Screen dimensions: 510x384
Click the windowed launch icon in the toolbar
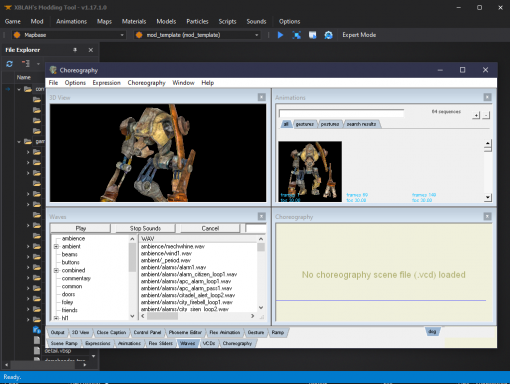(312, 35)
